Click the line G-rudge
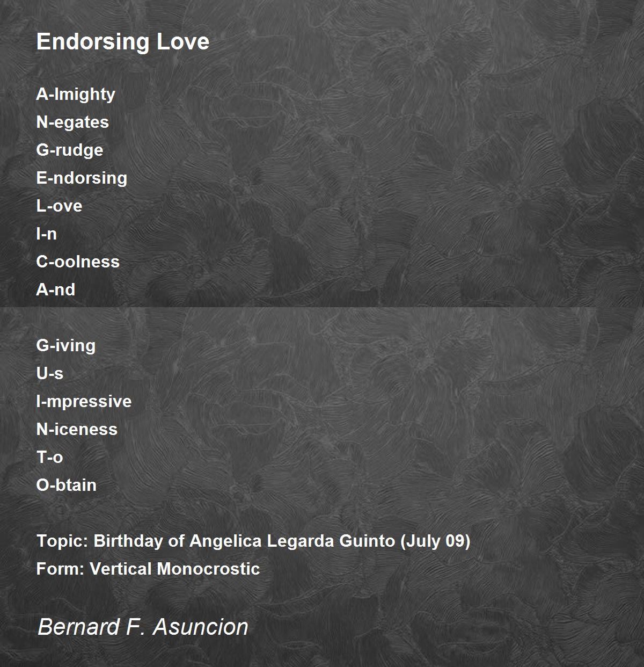 [x=70, y=150]
